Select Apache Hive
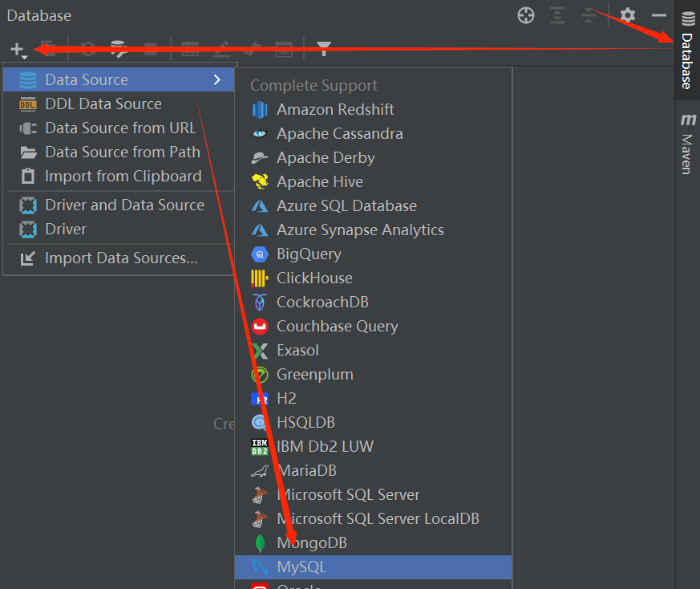The height and width of the screenshot is (589, 700). tap(373, 182)
